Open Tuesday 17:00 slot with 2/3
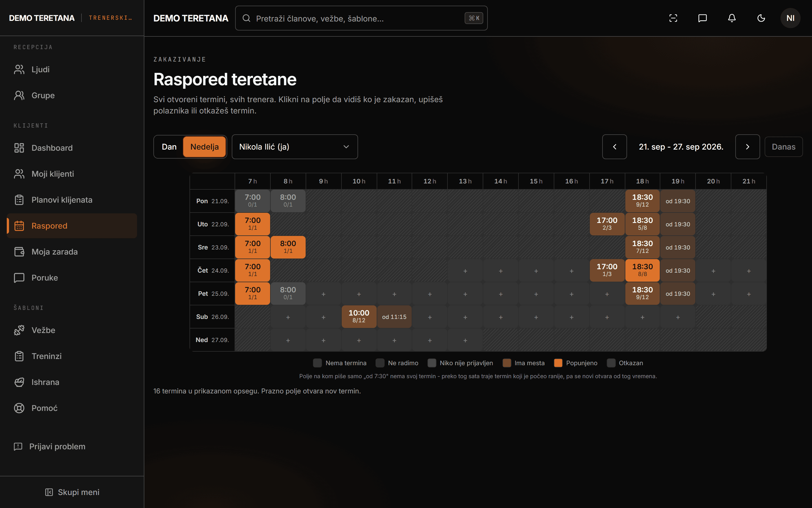The width and height of the screenshot is (812, 508). tap(607, 224)
